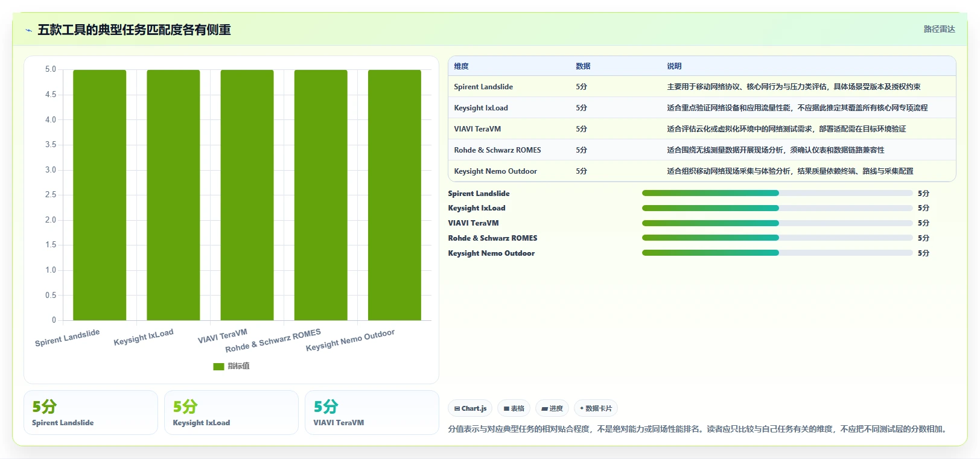Open the Keysight IxLoad 5分 data card

231,413
